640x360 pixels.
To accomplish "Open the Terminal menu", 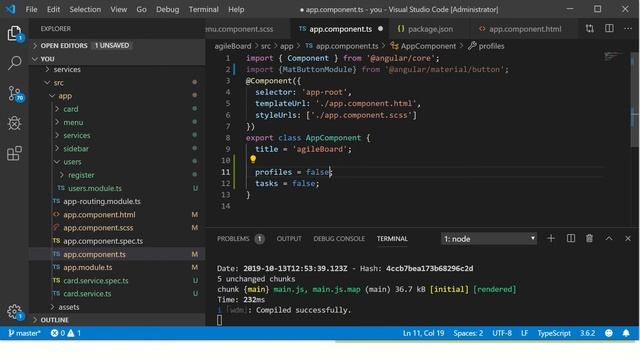I will tap(203, 9).
